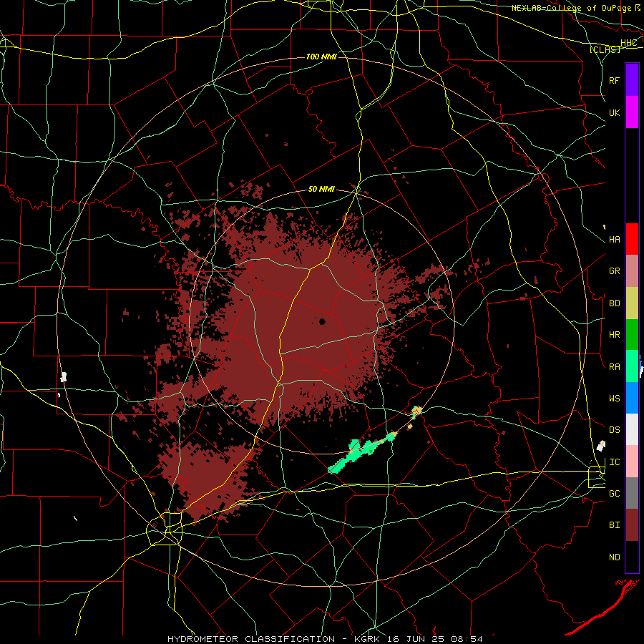This screenshot has width=644, height=644.
Task: Click the 'HR' legend label
Action: 614,335
